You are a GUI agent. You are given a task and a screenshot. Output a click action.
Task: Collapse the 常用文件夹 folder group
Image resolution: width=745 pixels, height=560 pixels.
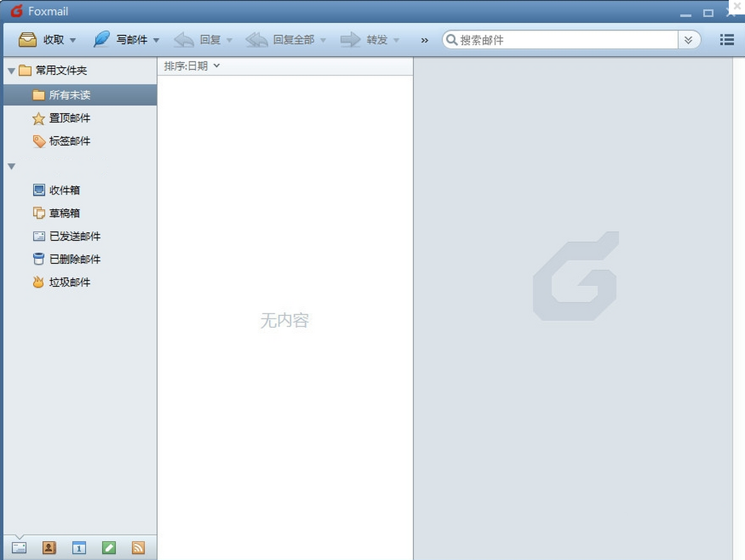point(11,71)
